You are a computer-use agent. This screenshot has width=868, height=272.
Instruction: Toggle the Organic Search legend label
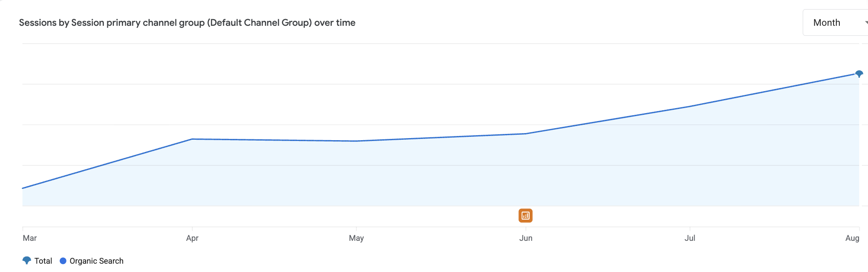click(96, 261)
